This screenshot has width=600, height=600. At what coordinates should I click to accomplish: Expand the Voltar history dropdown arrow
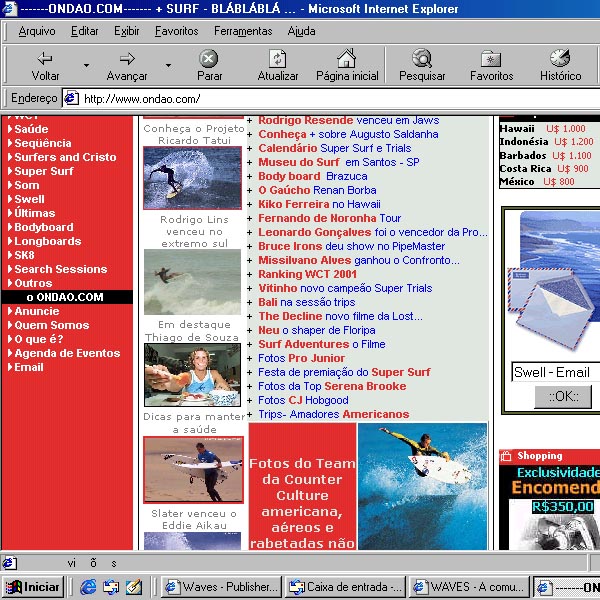(87, 65)
